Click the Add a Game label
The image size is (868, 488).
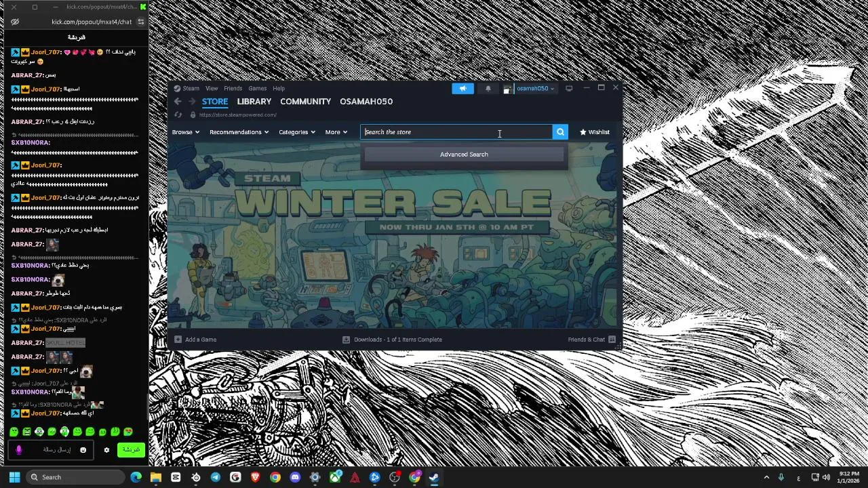point(201,340)
